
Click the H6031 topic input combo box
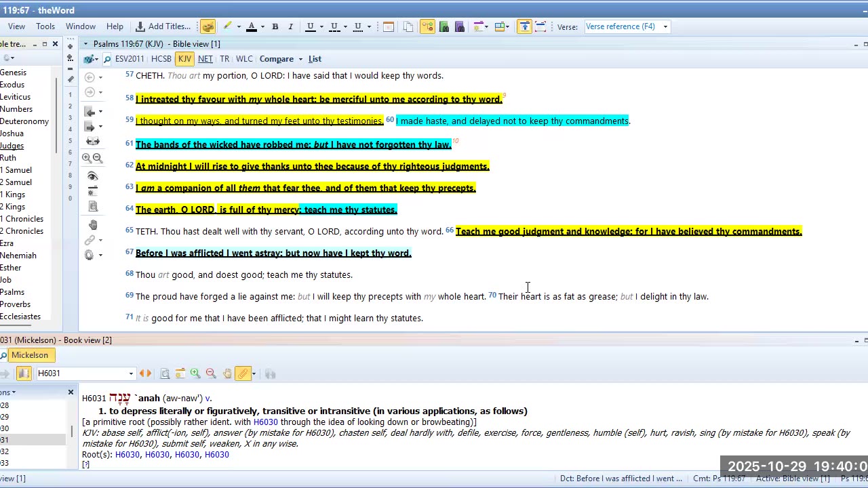click(85, 373)
